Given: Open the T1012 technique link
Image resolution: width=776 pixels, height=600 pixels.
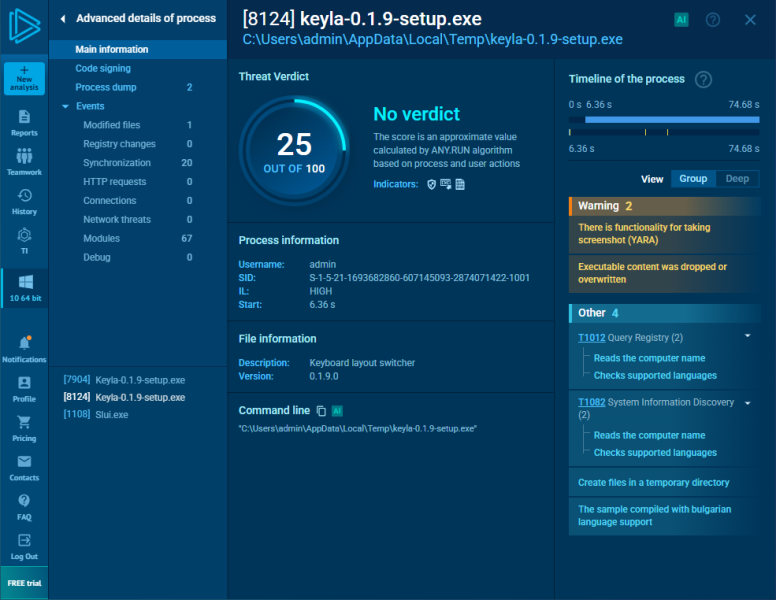Looking at the screenshot, I should (x=591, y=338).
